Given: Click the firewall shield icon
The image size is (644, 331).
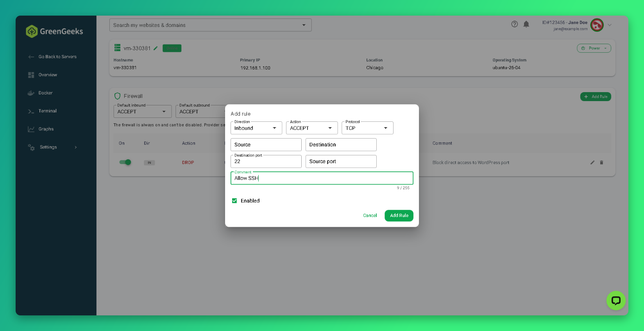Looking at the screenshot, I should 117,96.
